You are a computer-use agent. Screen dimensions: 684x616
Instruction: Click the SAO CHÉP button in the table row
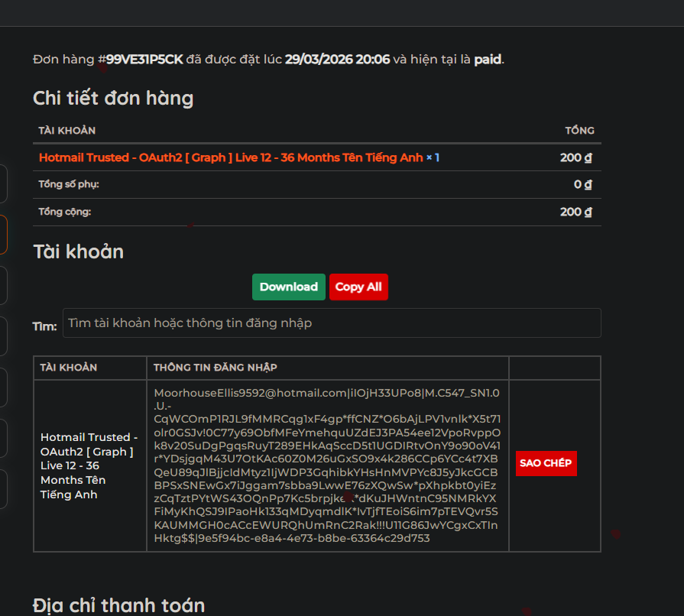(x=546, y=463)
